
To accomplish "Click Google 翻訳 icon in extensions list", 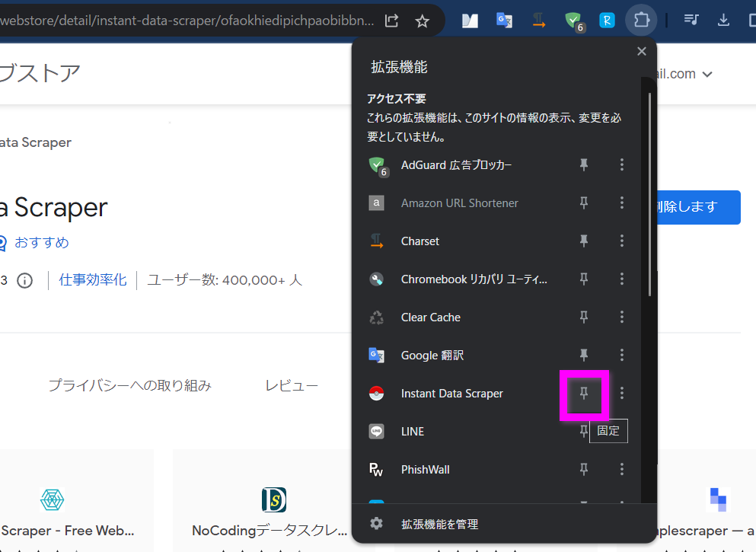I will click(377, 356).
